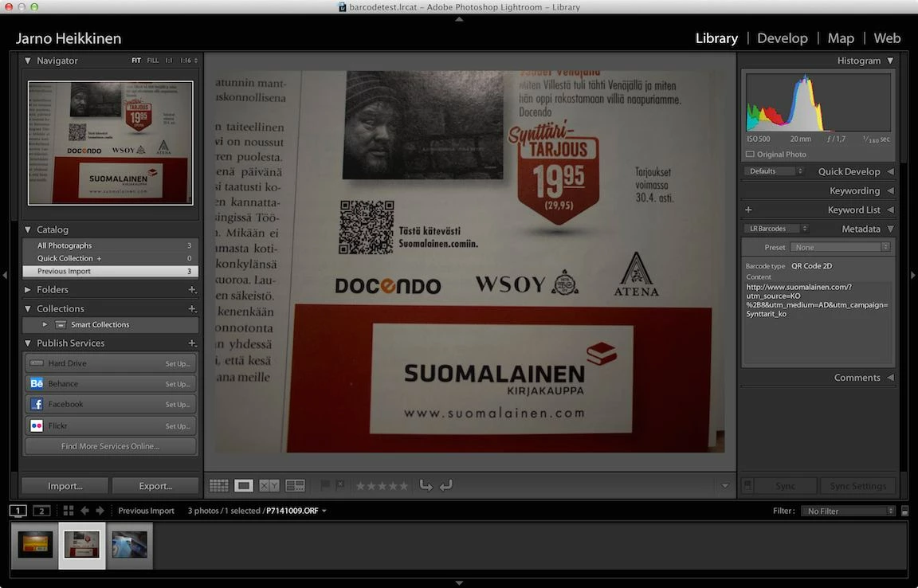Image resolution: width=918 pixels, height=588 pixels.
Task: Select Quick Collection in Catalog
Action: [110, 258]
